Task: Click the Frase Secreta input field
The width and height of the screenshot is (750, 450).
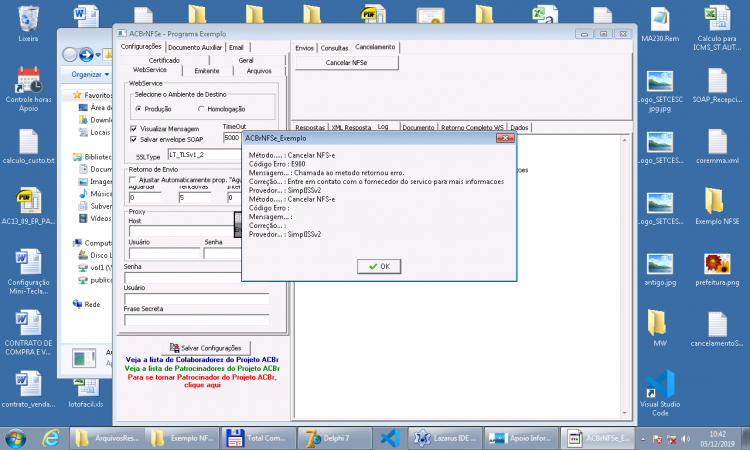Action: (197, 319)
